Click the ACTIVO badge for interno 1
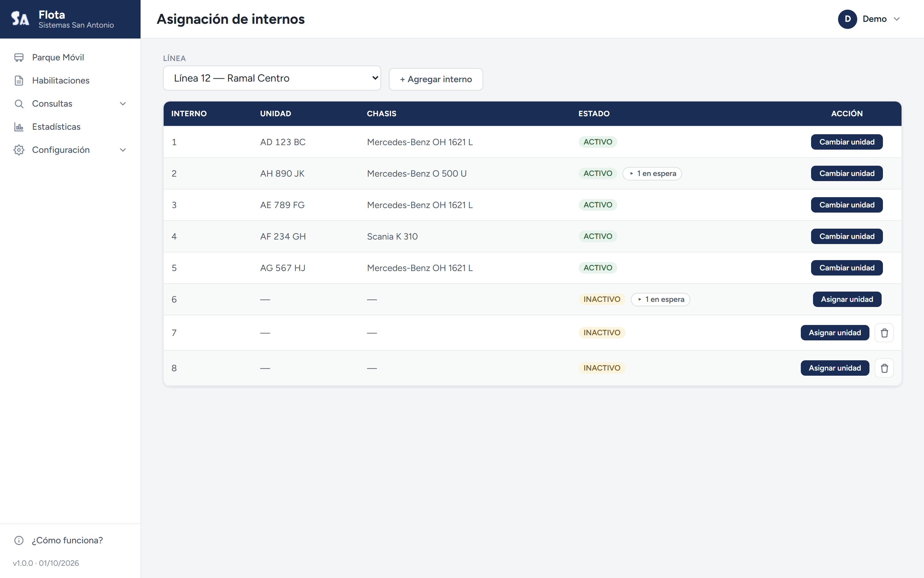 (598, 142)
